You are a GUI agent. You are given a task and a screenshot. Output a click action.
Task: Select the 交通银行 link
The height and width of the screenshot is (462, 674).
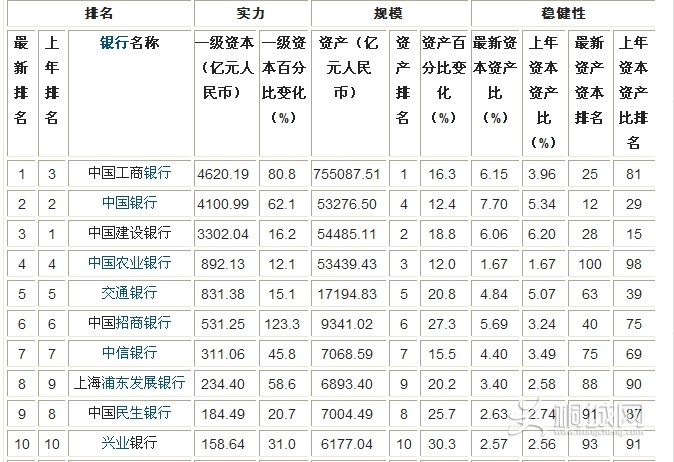click(x=129, y=293)
